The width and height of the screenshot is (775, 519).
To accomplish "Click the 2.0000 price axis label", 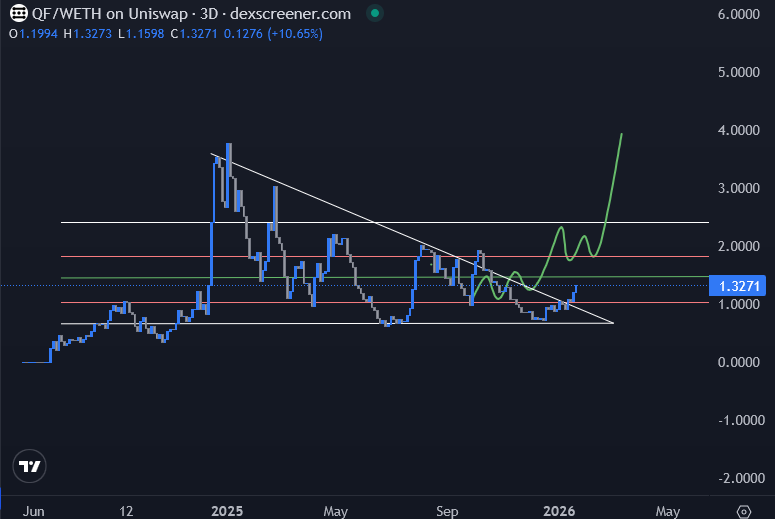I will [x=738, y=246].
